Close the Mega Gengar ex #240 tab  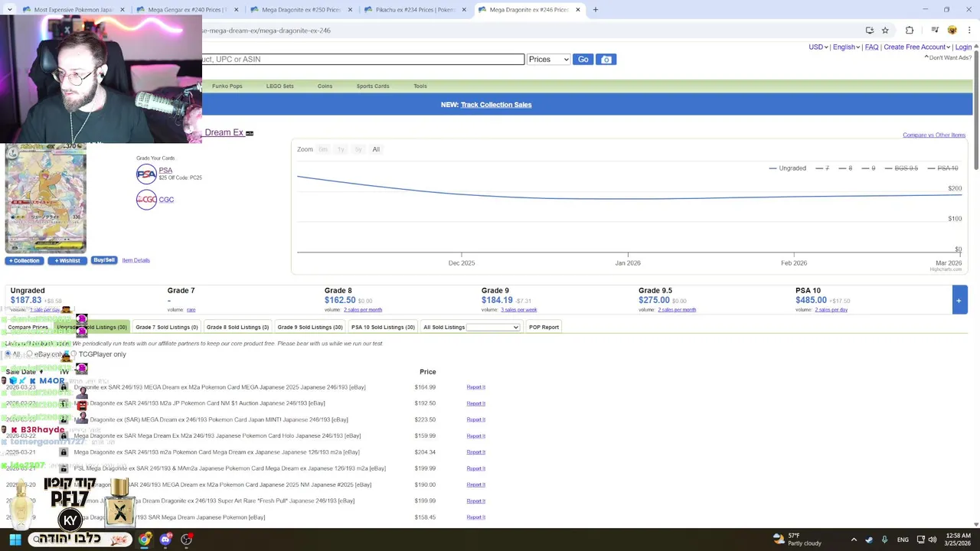click(x=236, y=10)
